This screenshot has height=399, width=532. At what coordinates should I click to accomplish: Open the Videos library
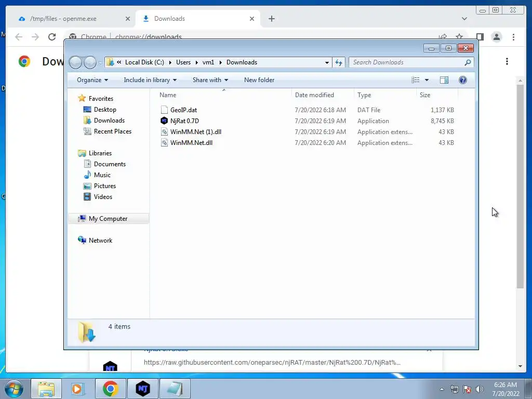[103, 196]
